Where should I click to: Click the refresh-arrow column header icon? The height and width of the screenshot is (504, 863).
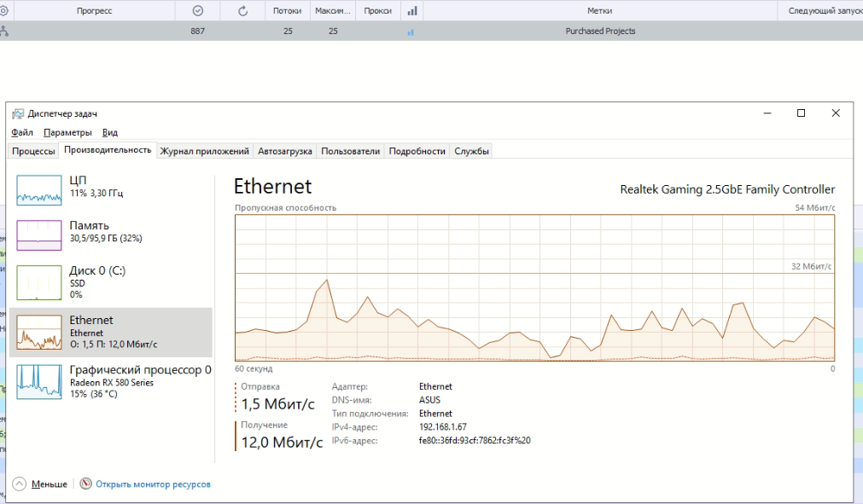click(x=243, y=11)
